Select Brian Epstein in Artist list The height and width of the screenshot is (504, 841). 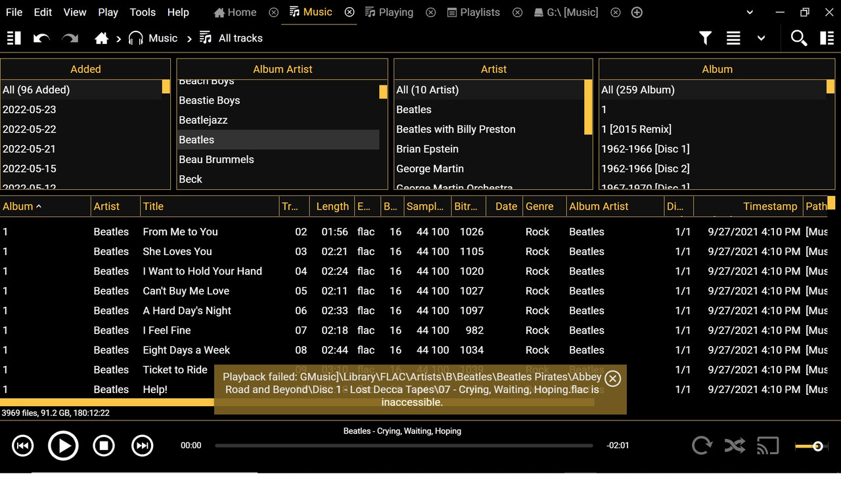click(489, 149)
